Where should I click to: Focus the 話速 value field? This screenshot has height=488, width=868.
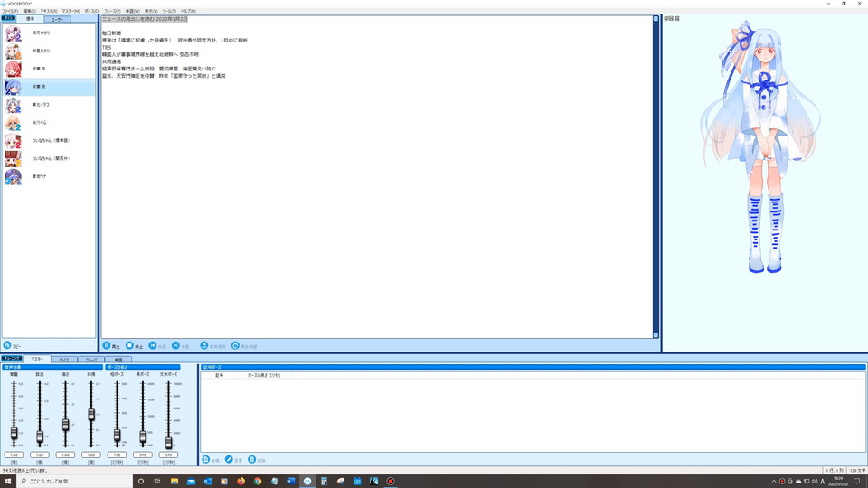click(40, 455)
